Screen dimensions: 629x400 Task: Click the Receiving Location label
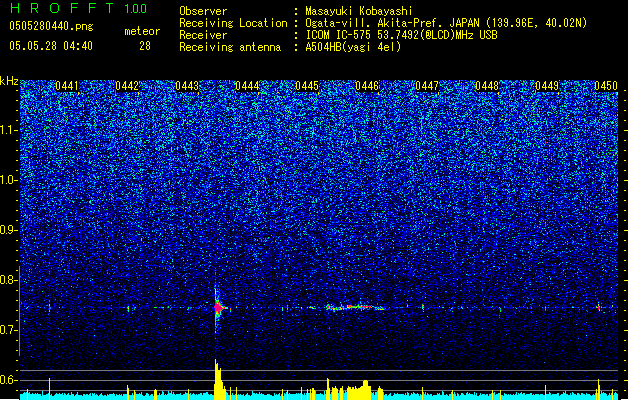point(233,23)
